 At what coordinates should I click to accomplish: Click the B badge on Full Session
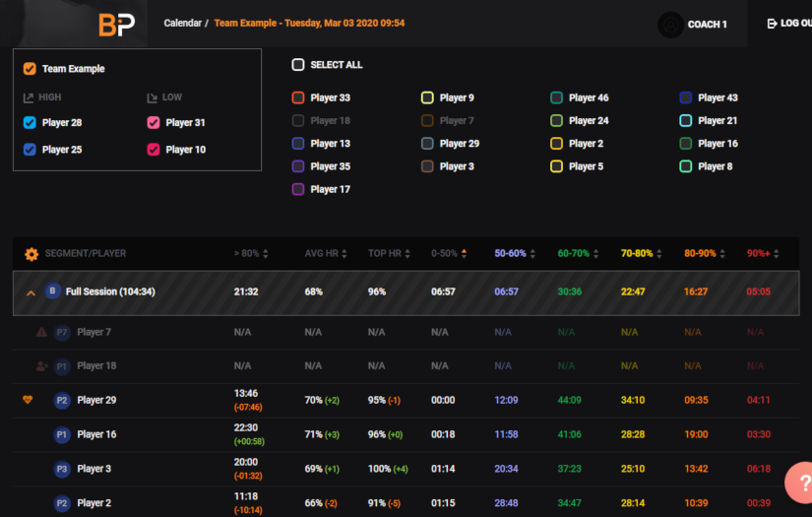tap(52, 291)
